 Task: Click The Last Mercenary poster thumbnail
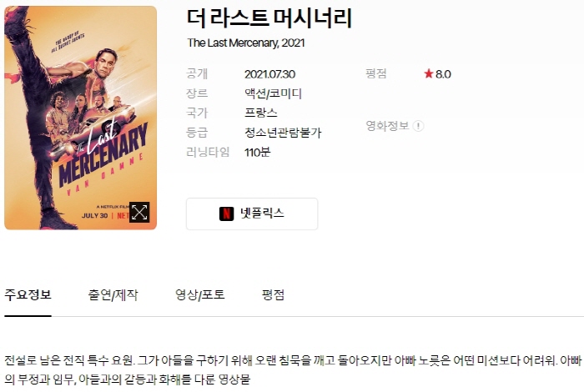coord(80,118)
